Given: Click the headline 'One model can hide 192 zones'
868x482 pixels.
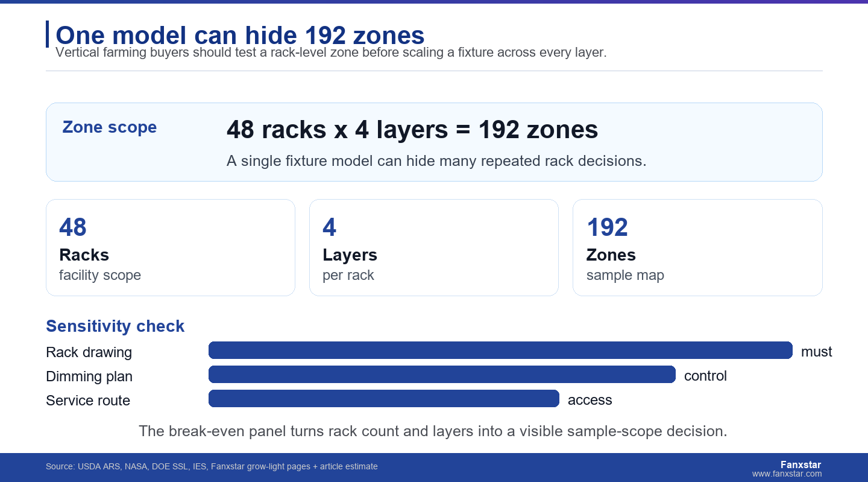Looking at the screenshot, I should [240, 35].
